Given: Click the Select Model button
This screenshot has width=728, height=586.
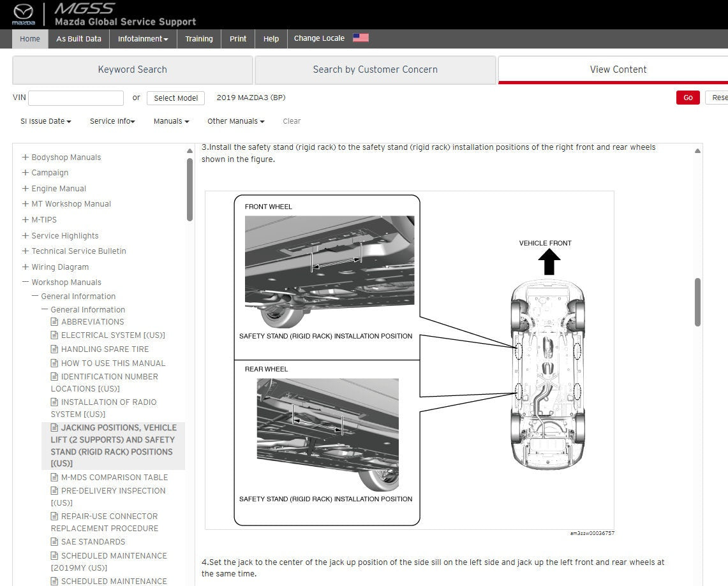Looking at the screenshot, I should point(175,98).
